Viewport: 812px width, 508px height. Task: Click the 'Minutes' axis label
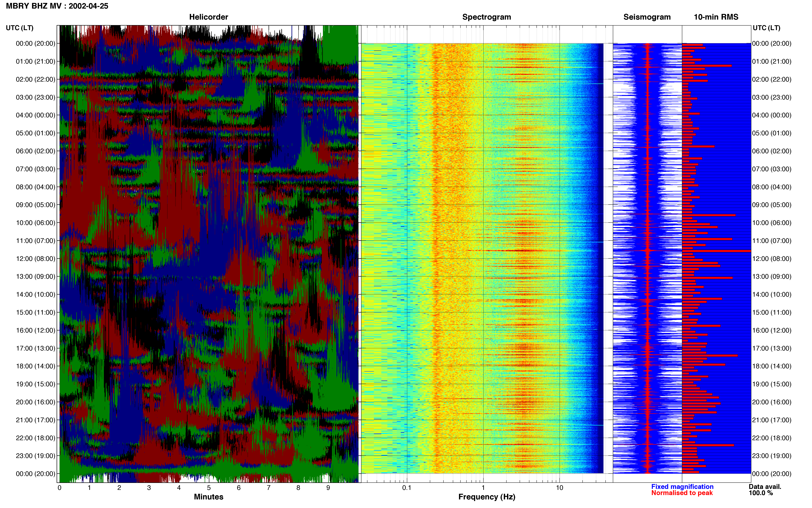pos(209,497)
